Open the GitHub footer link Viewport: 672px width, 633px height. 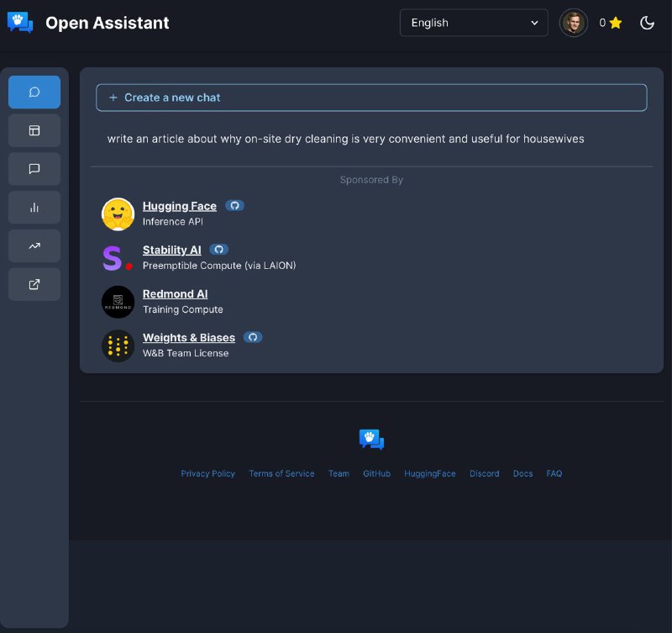(376, 473)
